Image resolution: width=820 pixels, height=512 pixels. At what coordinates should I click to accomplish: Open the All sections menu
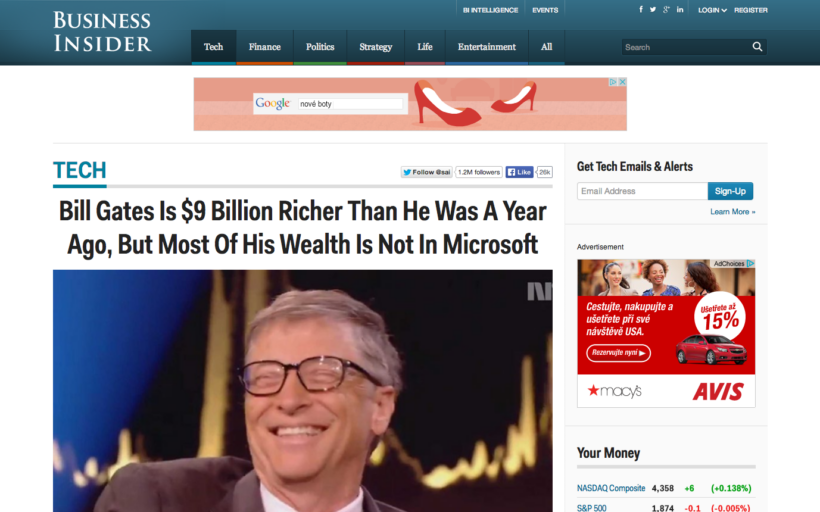[546, 47]
